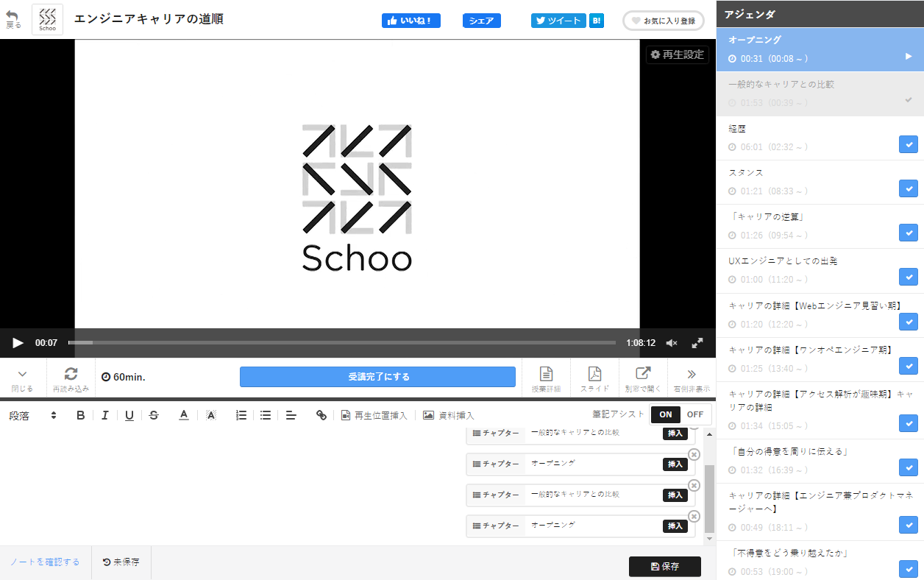Bookmark with the Hatena B! icon

point(597,21)
